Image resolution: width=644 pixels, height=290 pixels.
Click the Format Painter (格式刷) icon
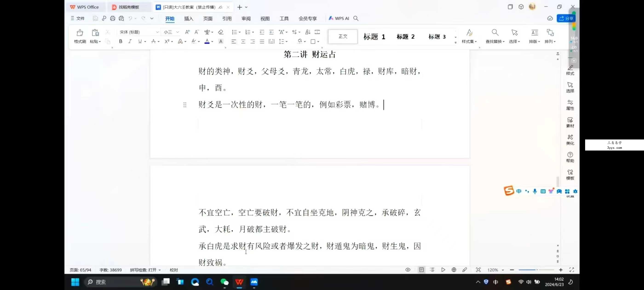tap(80, 32)
